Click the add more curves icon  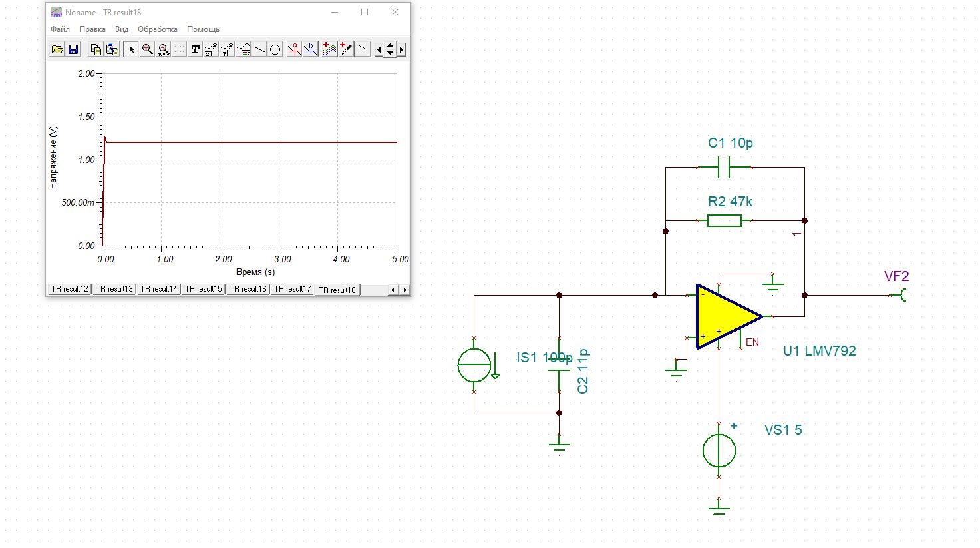(x=329, y=49)
